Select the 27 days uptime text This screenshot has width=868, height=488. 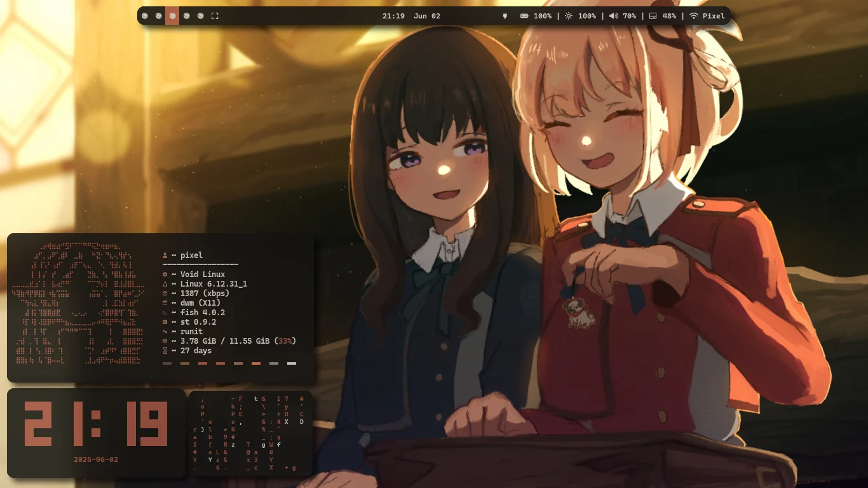click(x=196, y=351)
